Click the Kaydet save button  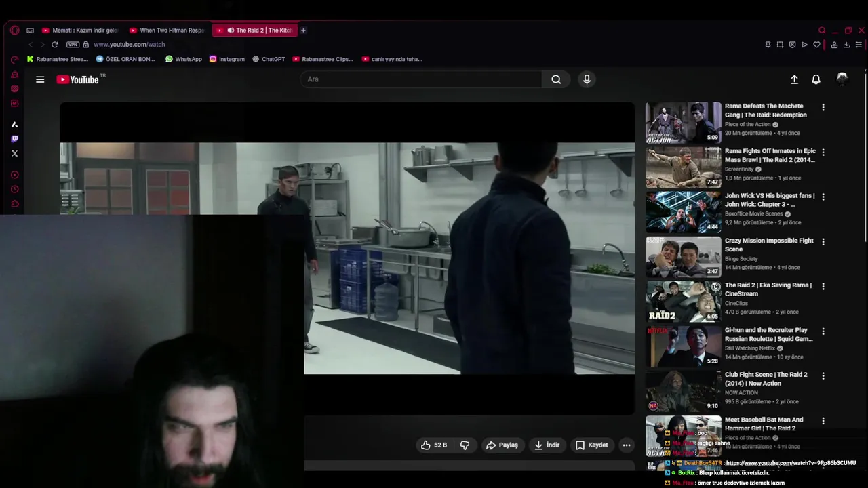pyautogui.click(x=591, y=445)
